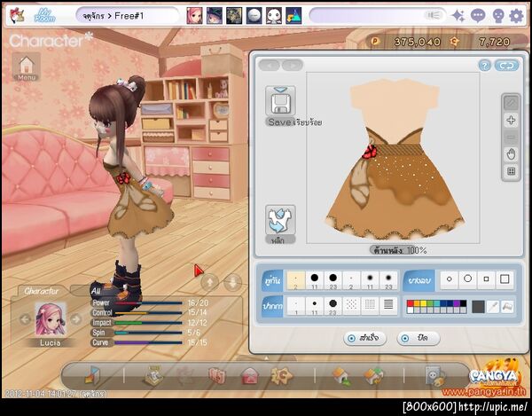This screenshot has width=532, height=416.
Task: Open the help question mark button
Action: (485, 66)
